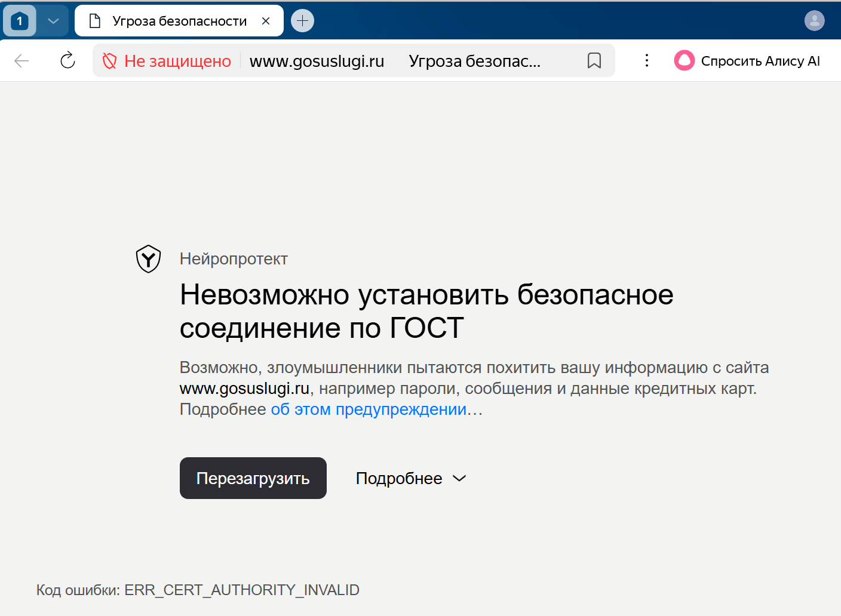Expand the tab groups chevron dropdown

(54, 21)
